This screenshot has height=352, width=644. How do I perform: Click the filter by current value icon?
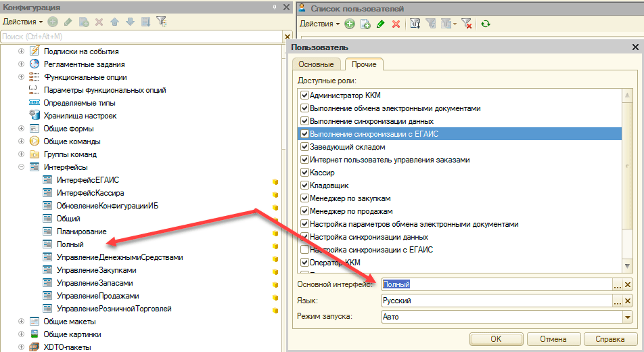coord(430,24)
